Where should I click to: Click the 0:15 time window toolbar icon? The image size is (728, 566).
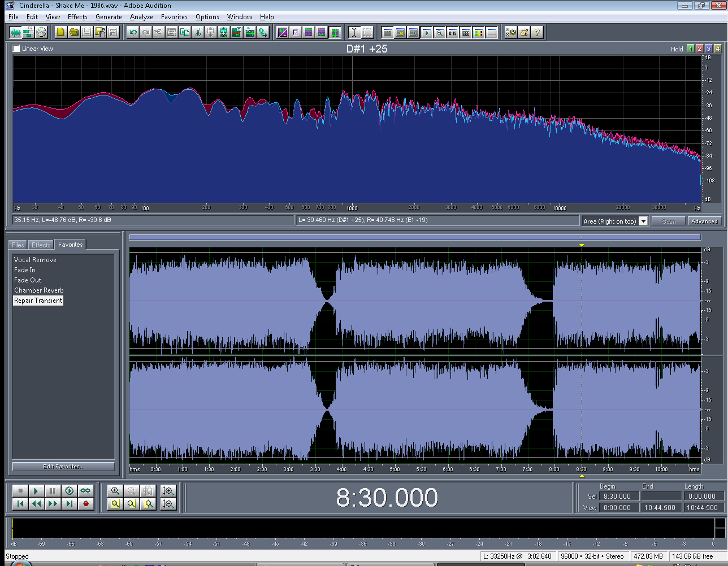click(453, 32)
